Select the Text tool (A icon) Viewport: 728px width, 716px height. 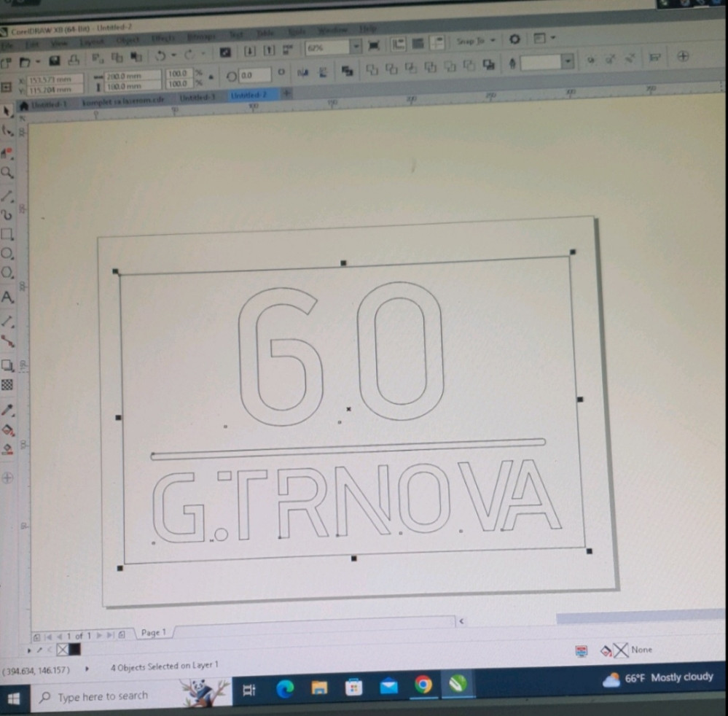pos(7,297)
